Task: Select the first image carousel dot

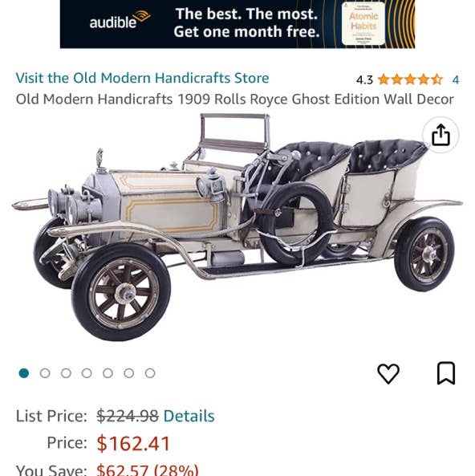Action: [24, 373]
